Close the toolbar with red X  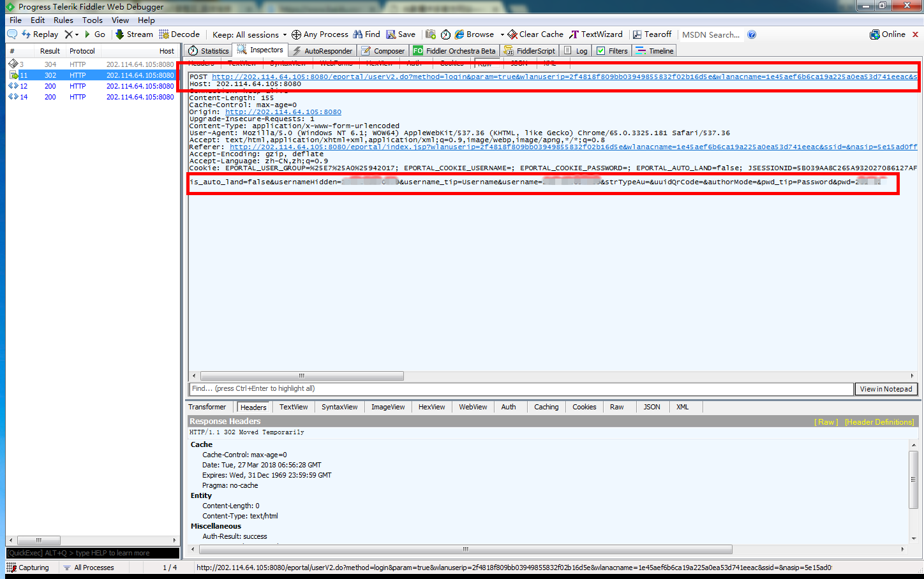(915, 34)
